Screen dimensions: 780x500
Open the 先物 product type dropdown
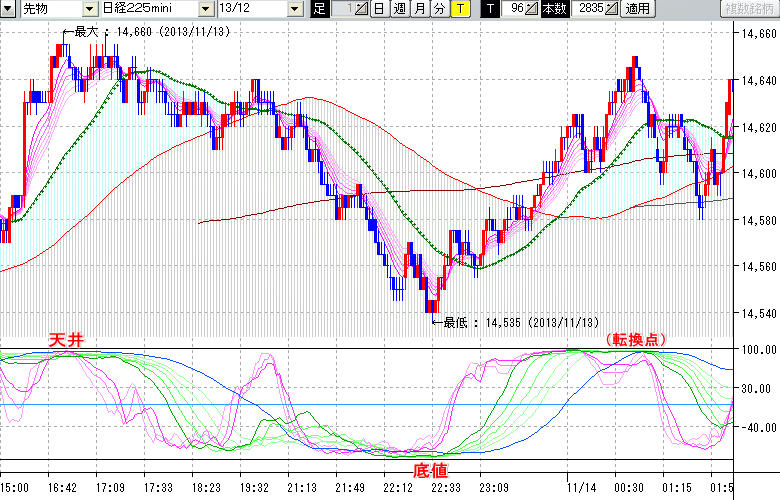(90, 9)
